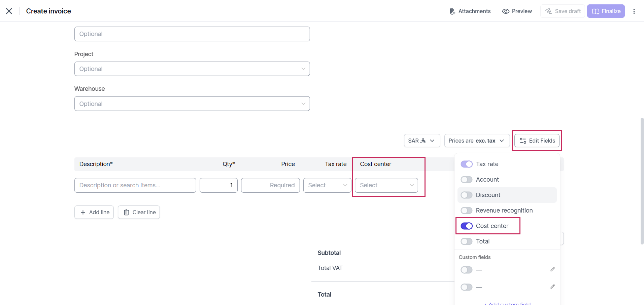644x305 pixels.
Task: Click the Add custom field link
Action: pyautogui.click(x=507, y=303)
